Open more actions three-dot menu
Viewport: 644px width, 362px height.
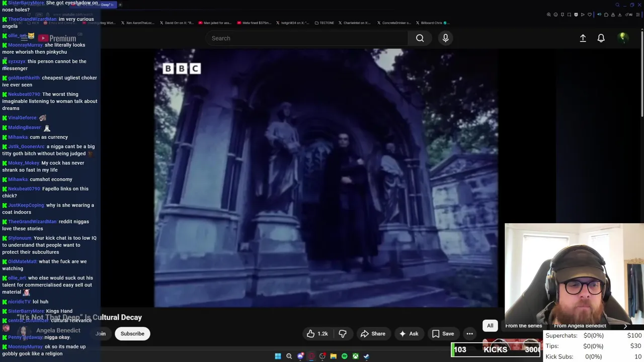[x=469, y=334]
